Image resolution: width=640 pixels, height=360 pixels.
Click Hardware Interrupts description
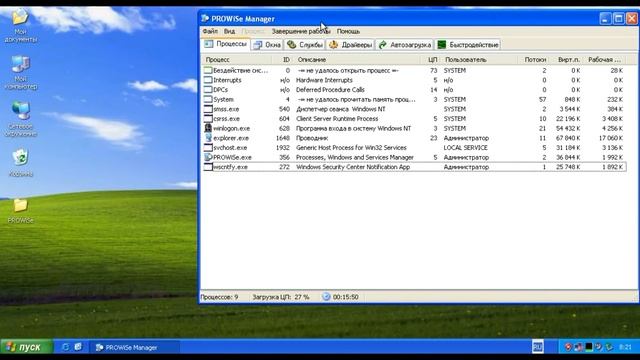(x=324, y=80)
